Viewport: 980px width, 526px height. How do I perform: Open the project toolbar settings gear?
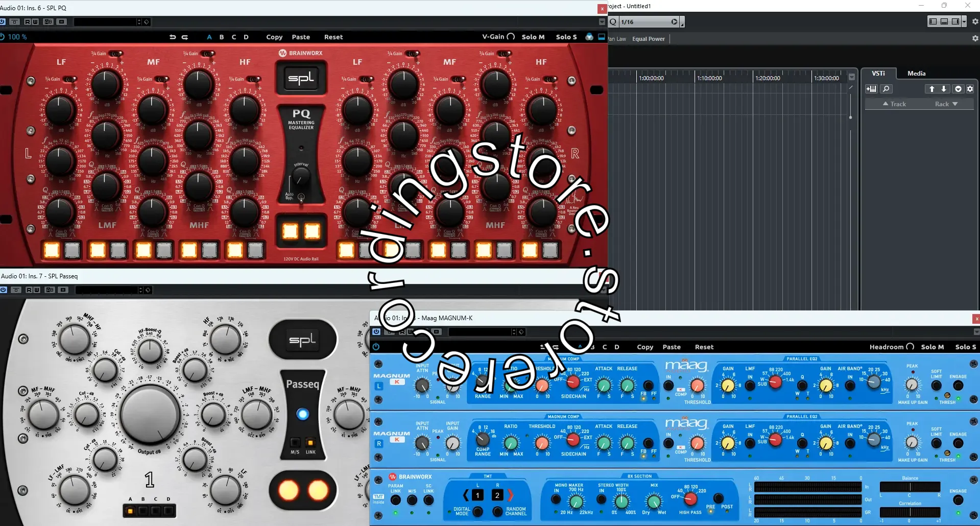tap(975, 21)
